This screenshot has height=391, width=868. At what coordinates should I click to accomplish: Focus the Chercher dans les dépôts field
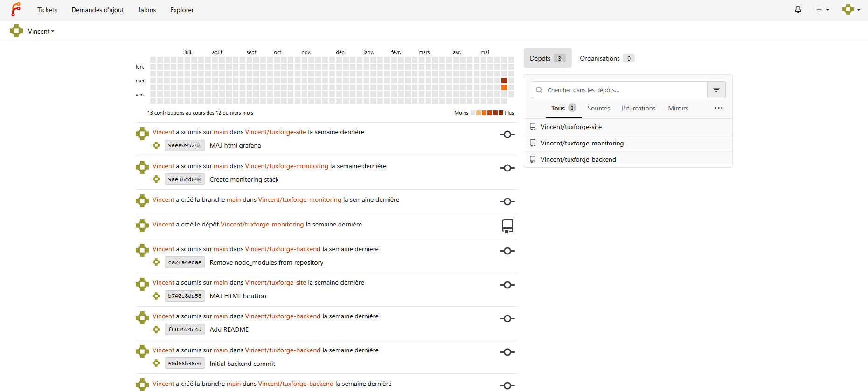point(619,90)
